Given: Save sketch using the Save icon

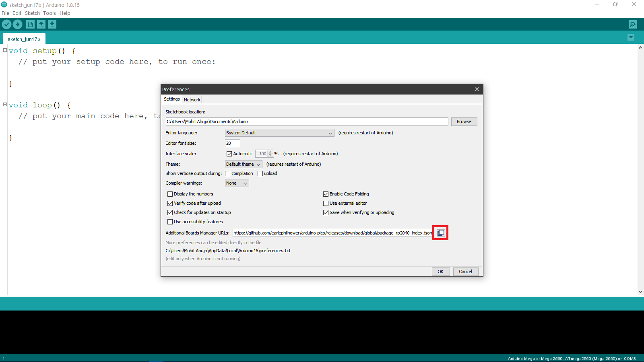Looking at the screenshot, I should click(52, 25).
